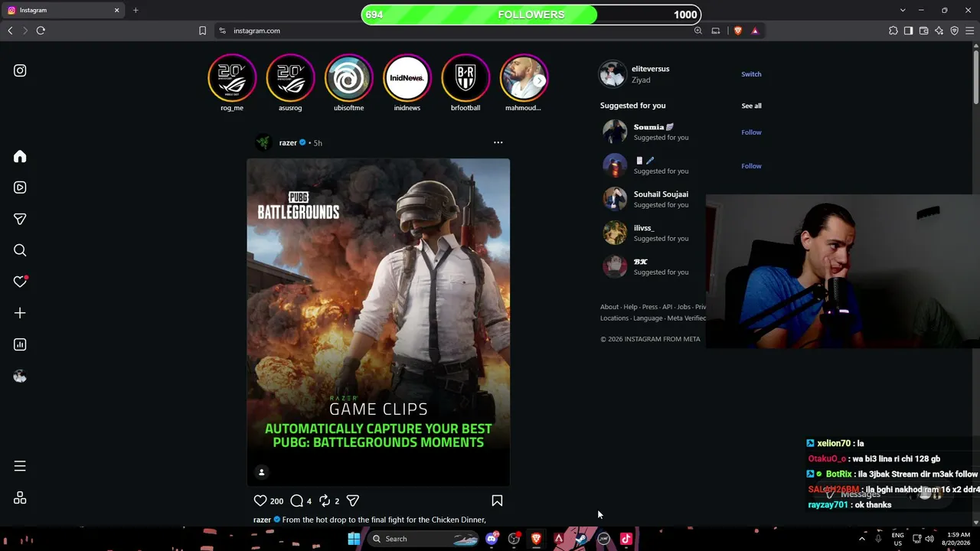Toggle the browser sidebar panel
This screenshot has height=551, width=980.
(x=909, y=31)
